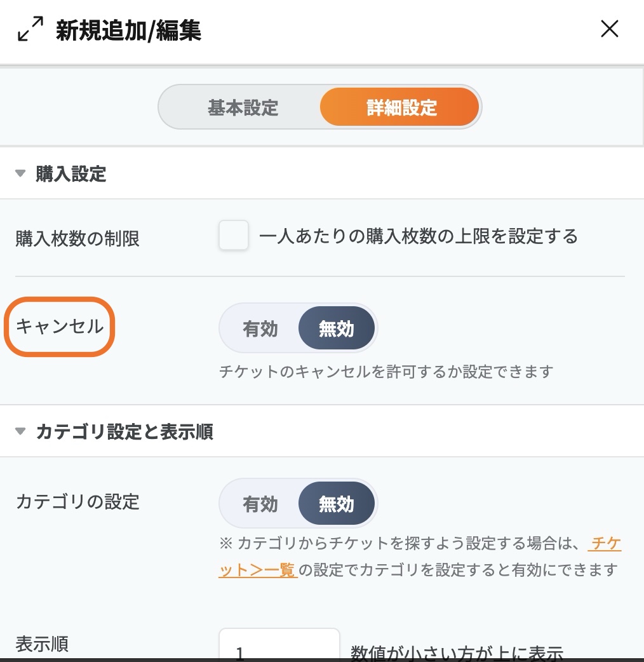Click the 一人あたりの購入枚数の上限を設定する text
The width and height of the screenshot is (644, 662).
(x=419, y=236)
